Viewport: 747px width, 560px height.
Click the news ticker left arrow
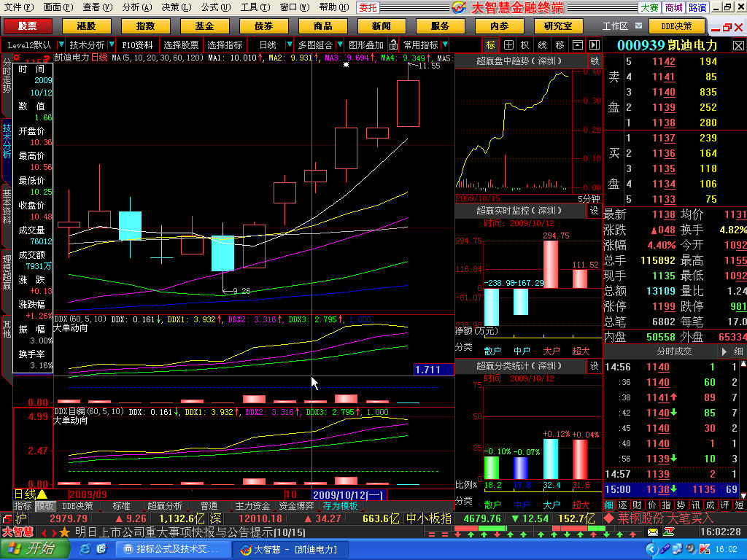pyautogui.click(x=44, y=532)
